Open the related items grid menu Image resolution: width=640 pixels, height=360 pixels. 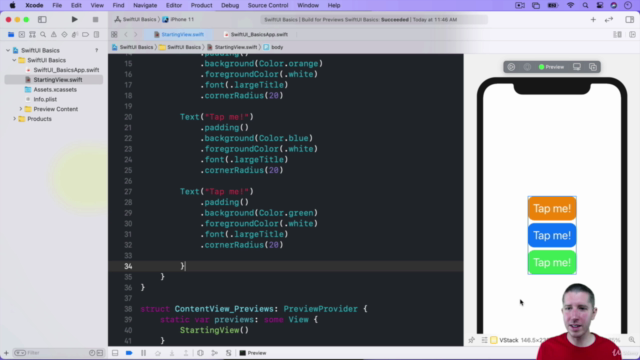[x=114, y=35]
